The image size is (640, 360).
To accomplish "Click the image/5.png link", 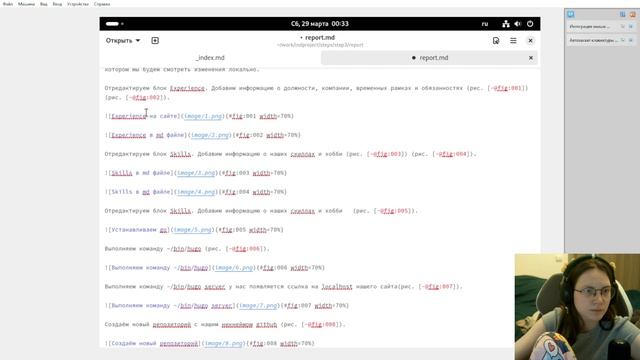I will [193, 230].
